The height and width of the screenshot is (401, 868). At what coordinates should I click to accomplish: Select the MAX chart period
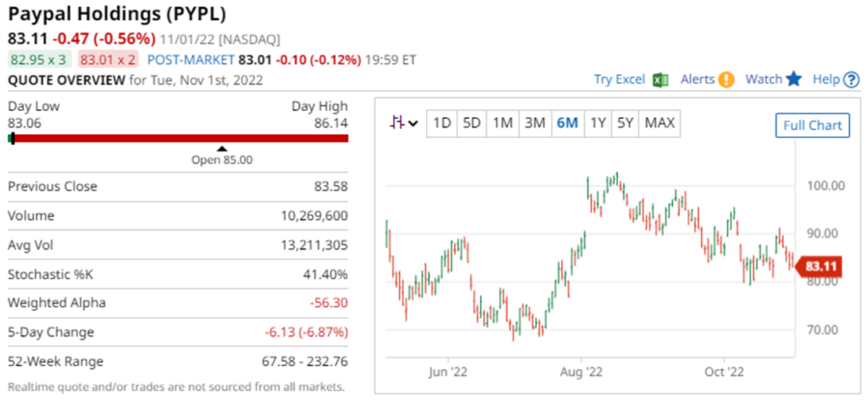tap(659, 123)
